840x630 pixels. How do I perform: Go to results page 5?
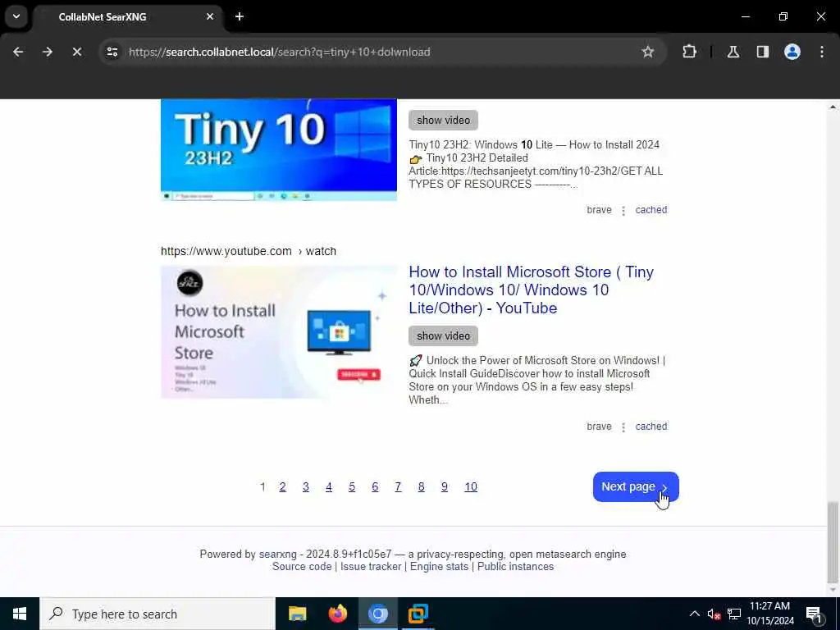[351, 487]
